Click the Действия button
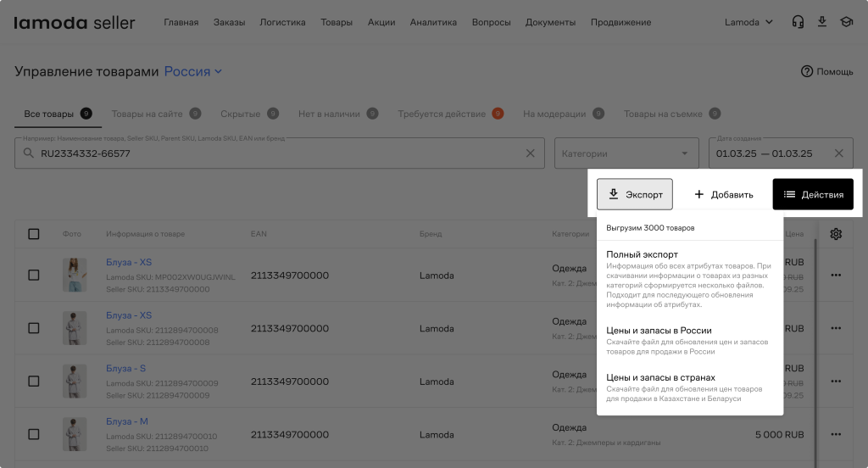Viewport: 868px width, 468px height. tap(813, 194)
